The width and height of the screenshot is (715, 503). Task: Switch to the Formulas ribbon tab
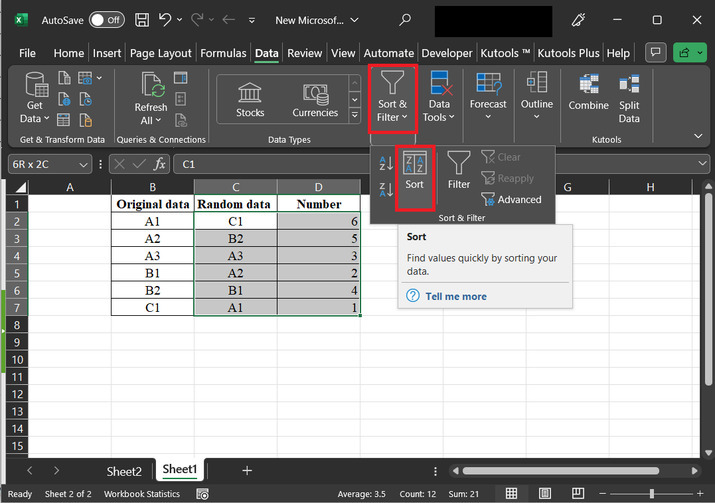pos(223,53)
